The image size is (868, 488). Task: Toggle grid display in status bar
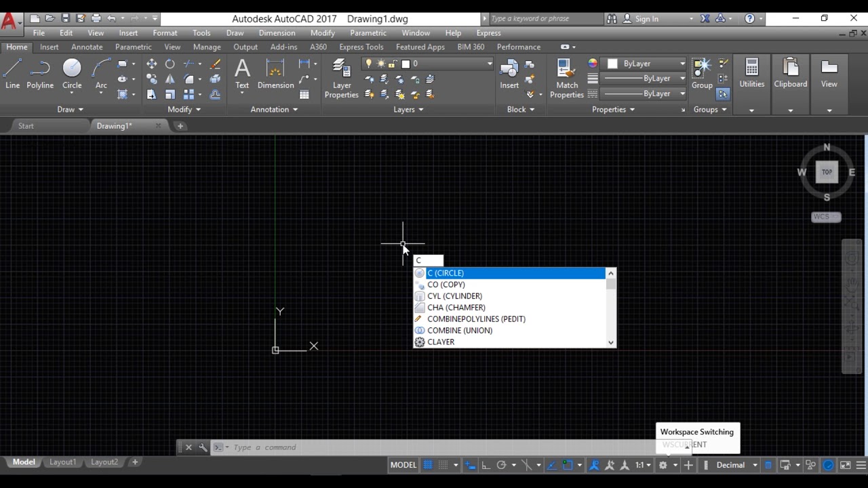[x=428, y=465]
